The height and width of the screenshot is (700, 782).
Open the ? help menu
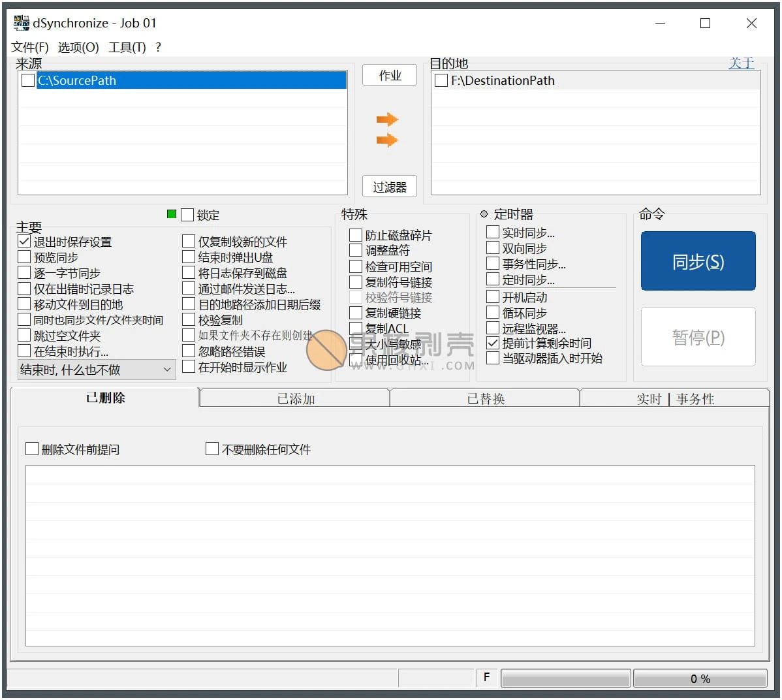pos(158,48)
